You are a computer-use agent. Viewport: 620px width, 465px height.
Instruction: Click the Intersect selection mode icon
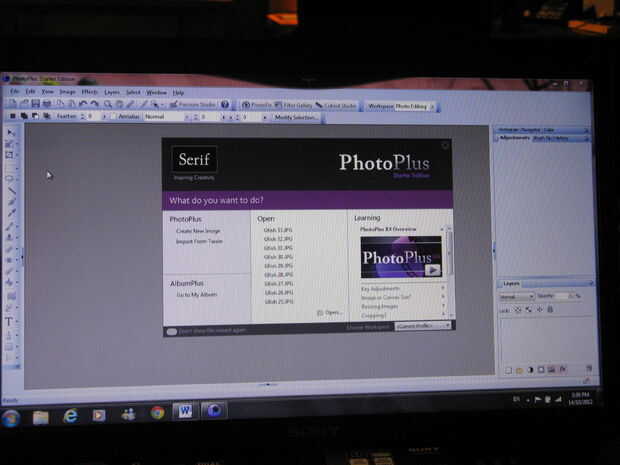pyautogui.click(x=47, y=116)
